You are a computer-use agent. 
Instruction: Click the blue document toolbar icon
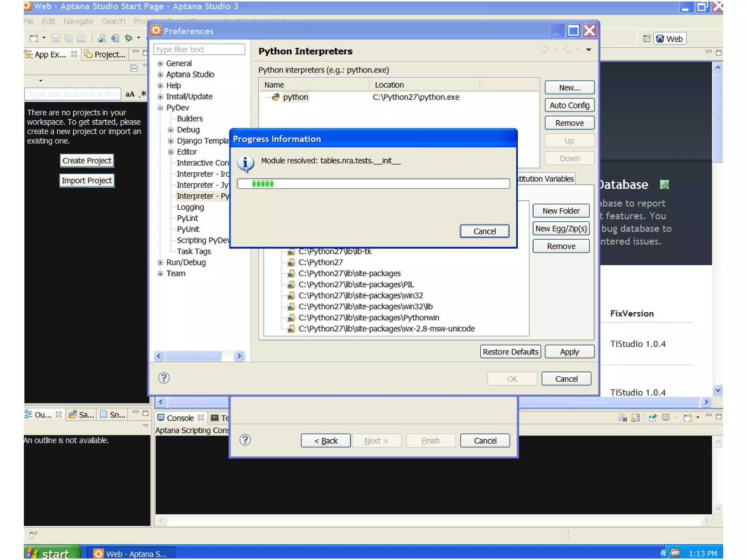pos(115,38)
